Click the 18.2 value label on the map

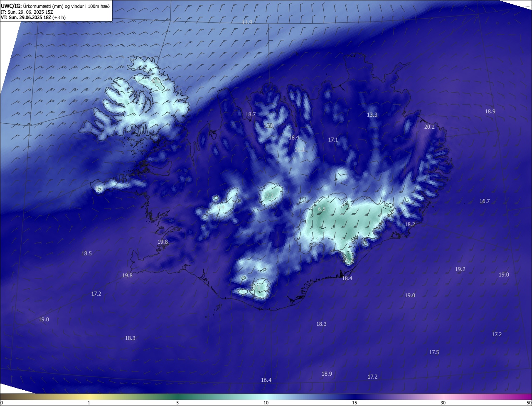pyautogui.click(x=410, y=224)
